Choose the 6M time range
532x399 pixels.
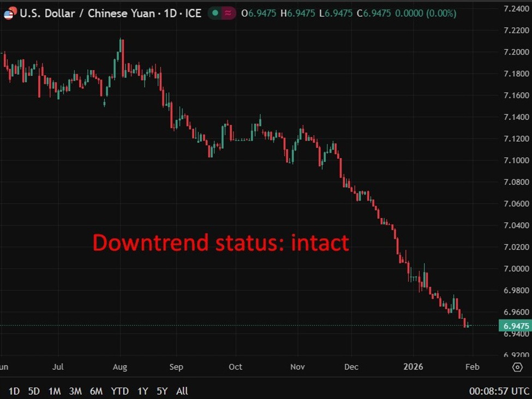tap(96, 391)
